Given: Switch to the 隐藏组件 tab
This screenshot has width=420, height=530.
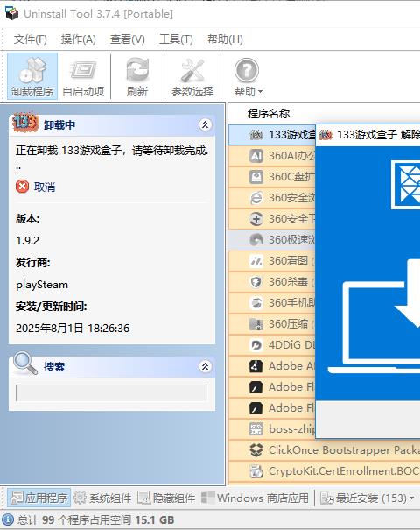Looking at the screenshot, I should pyautogui.click(x=166, y=498).
